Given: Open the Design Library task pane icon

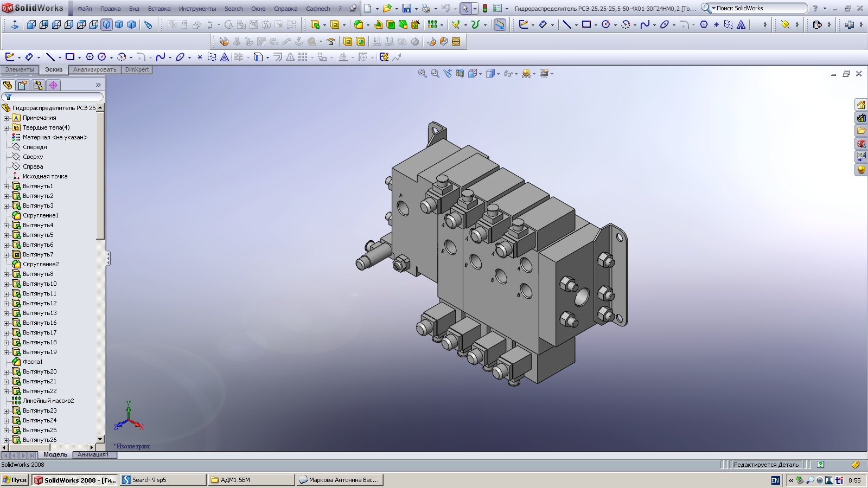Looking at the screenshot, I should [861, 118].
